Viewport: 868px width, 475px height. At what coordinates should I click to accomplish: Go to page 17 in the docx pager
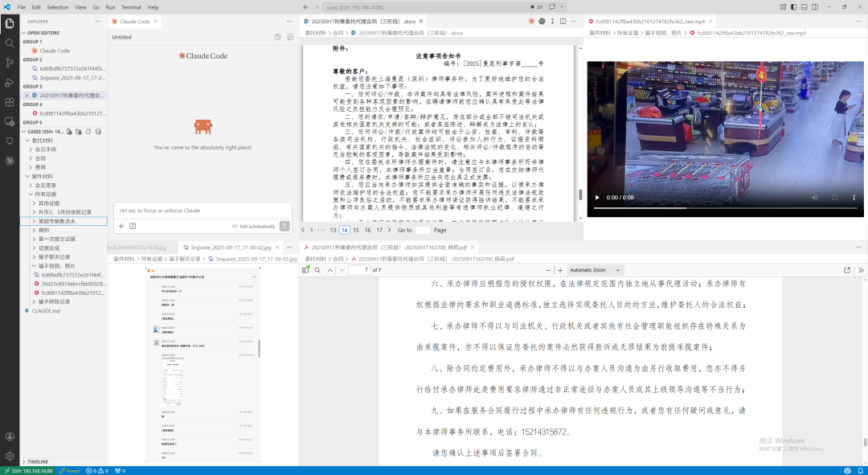click(379, 230)
